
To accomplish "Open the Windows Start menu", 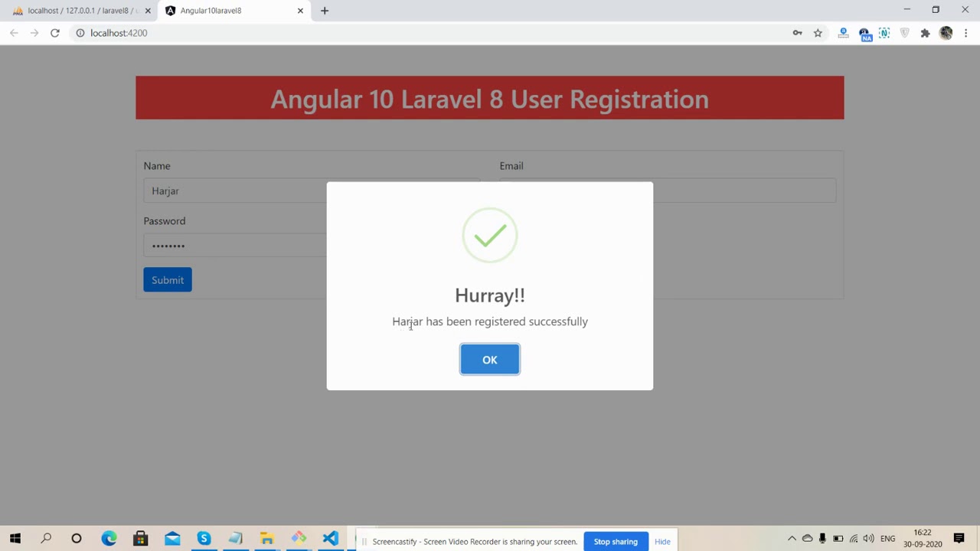I will (15, 539).
